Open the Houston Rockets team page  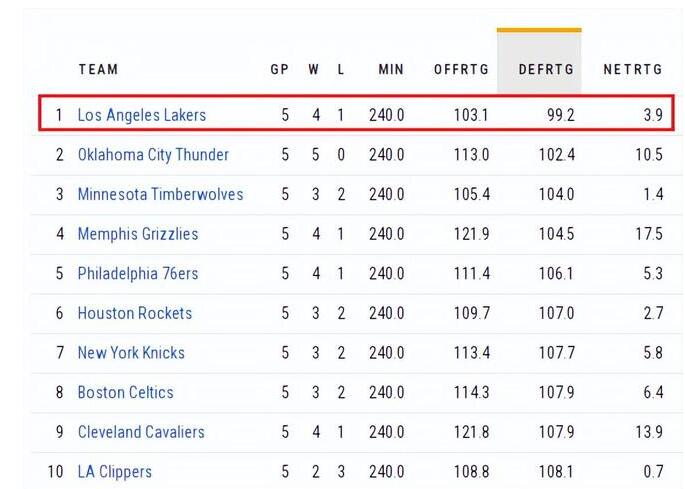[135, 313]
